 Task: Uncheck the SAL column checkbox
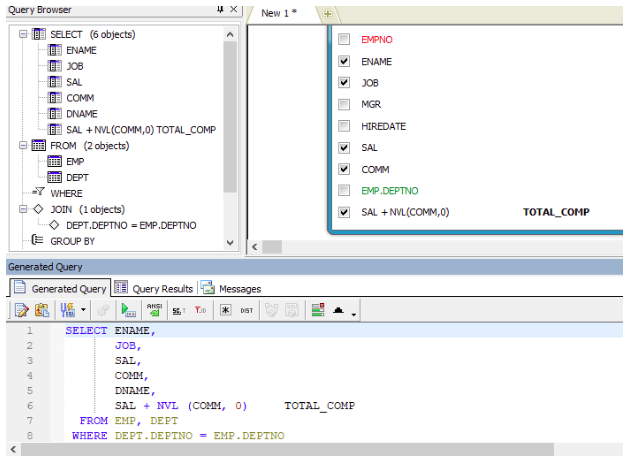(x=344, y=148)
